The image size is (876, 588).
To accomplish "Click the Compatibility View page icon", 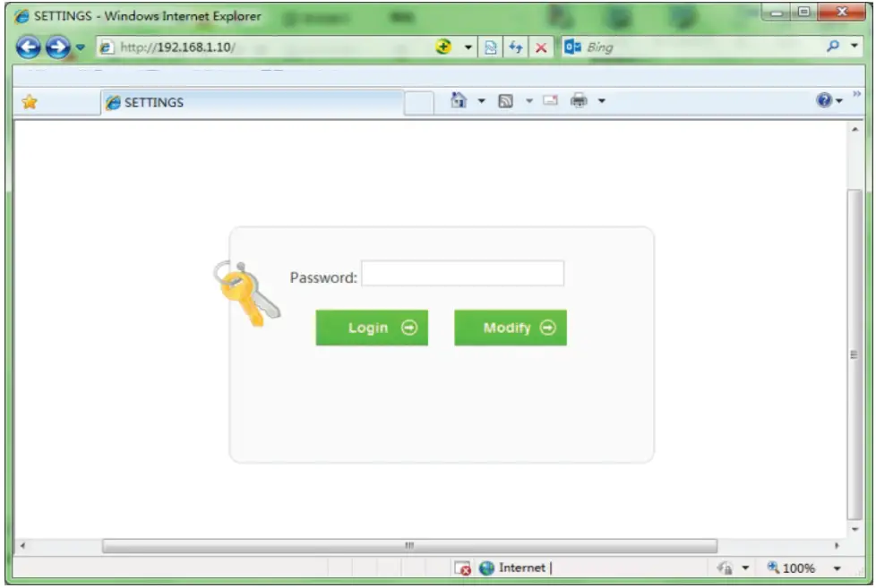I will coord(491,47).
